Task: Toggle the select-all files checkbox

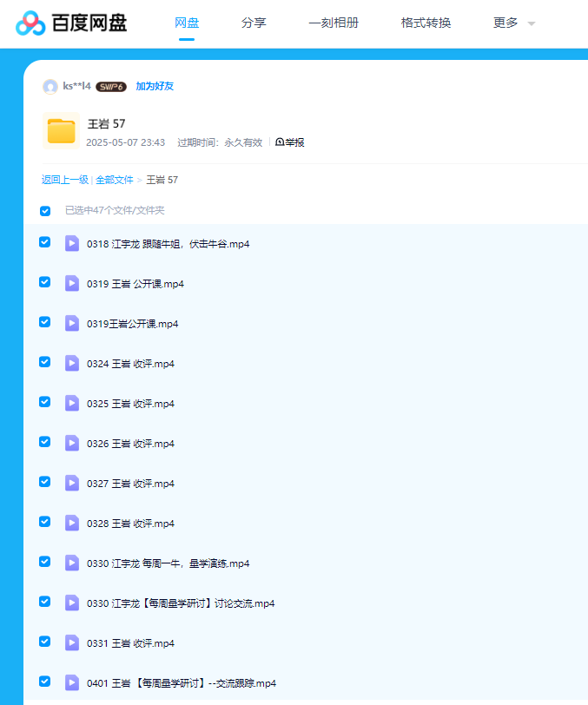Action: (45, 210)
